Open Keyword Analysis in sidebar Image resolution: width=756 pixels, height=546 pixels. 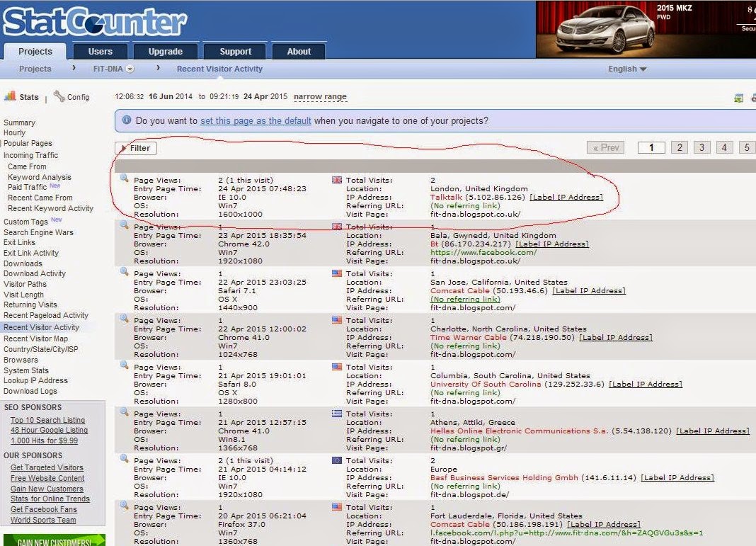40,177
